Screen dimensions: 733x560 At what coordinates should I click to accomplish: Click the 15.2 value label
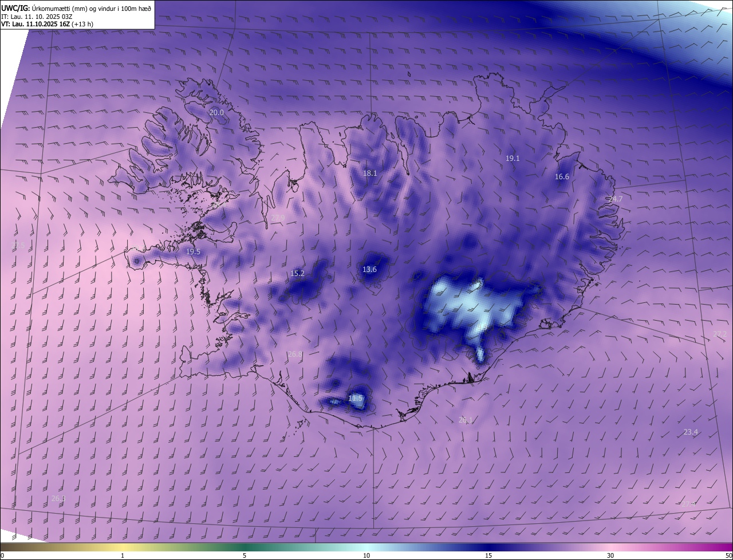[297, 274]
